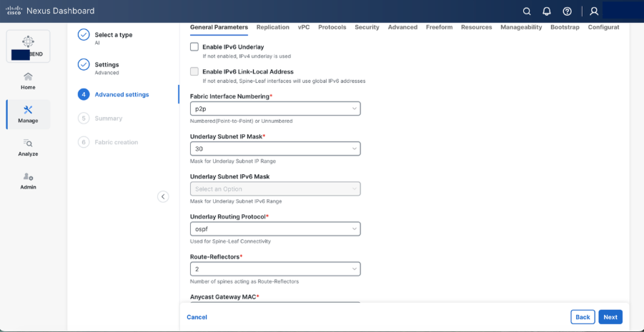Open Fabric Interface Numbering dropdown
The width and height of the screenshot is (644, 332).
pos(275,109)
